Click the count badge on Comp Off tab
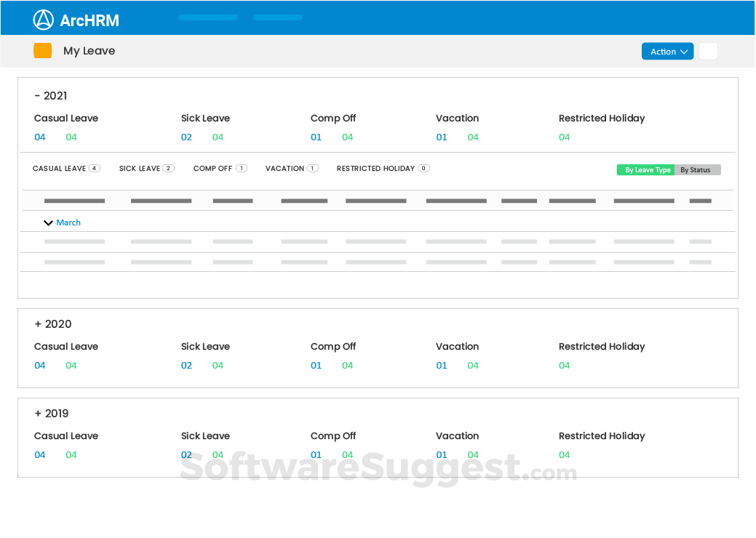 (243, 168)
